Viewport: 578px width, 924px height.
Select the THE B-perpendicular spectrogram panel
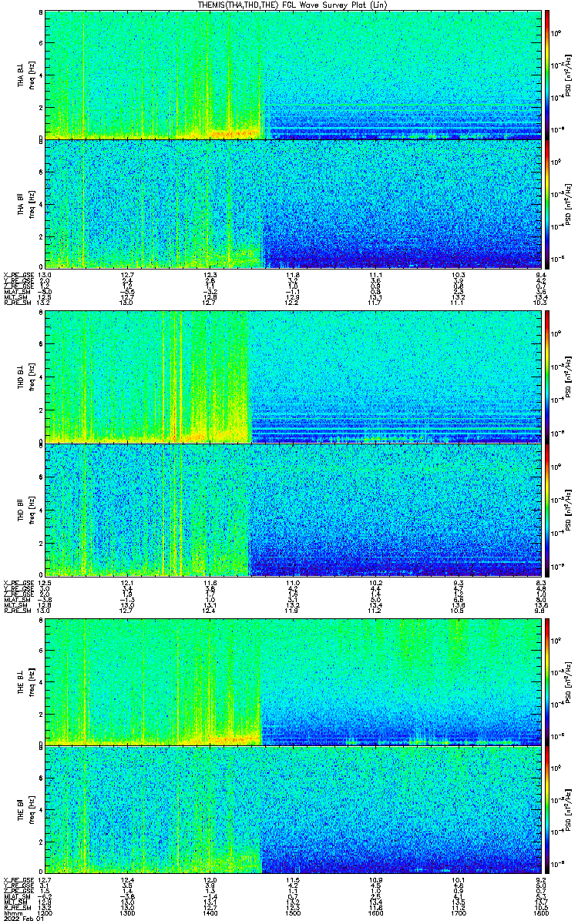[x=294, y=681]
